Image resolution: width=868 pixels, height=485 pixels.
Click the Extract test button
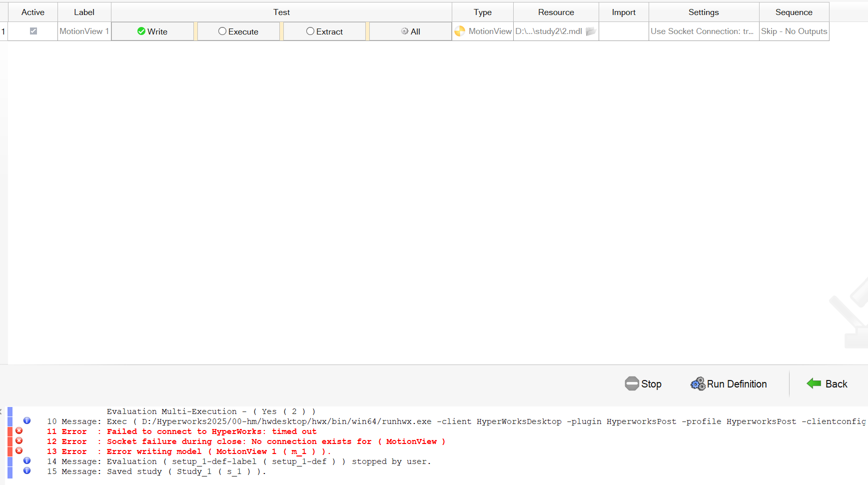click(x=324, y=31)
